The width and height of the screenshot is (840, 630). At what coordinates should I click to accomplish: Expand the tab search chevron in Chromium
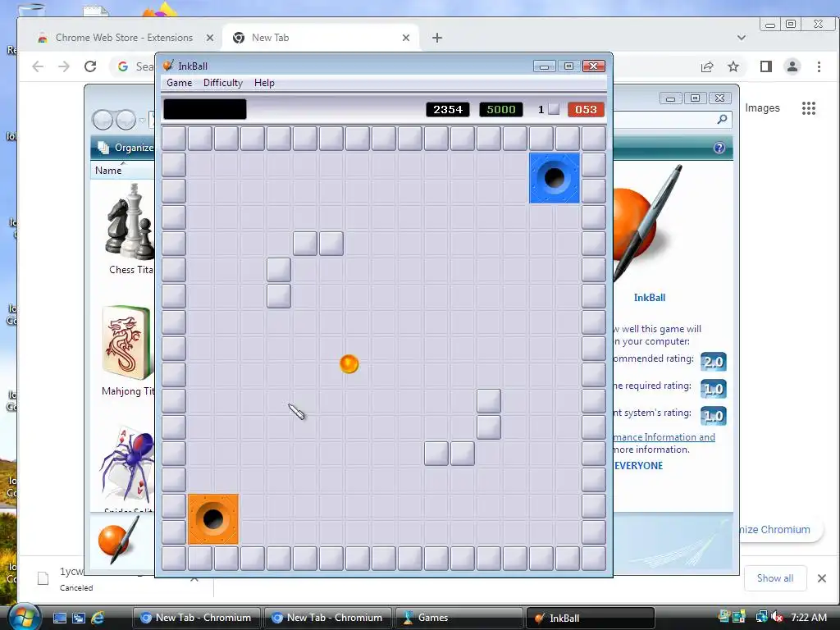742,38
